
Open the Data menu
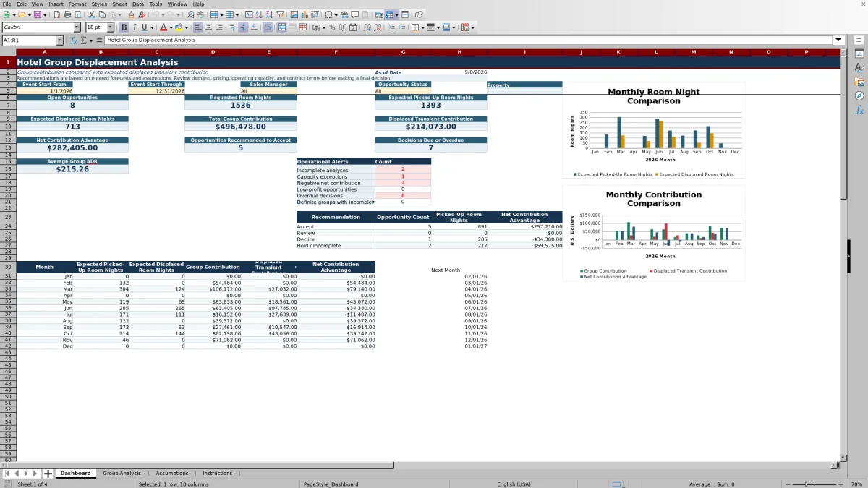pos(138,4)
